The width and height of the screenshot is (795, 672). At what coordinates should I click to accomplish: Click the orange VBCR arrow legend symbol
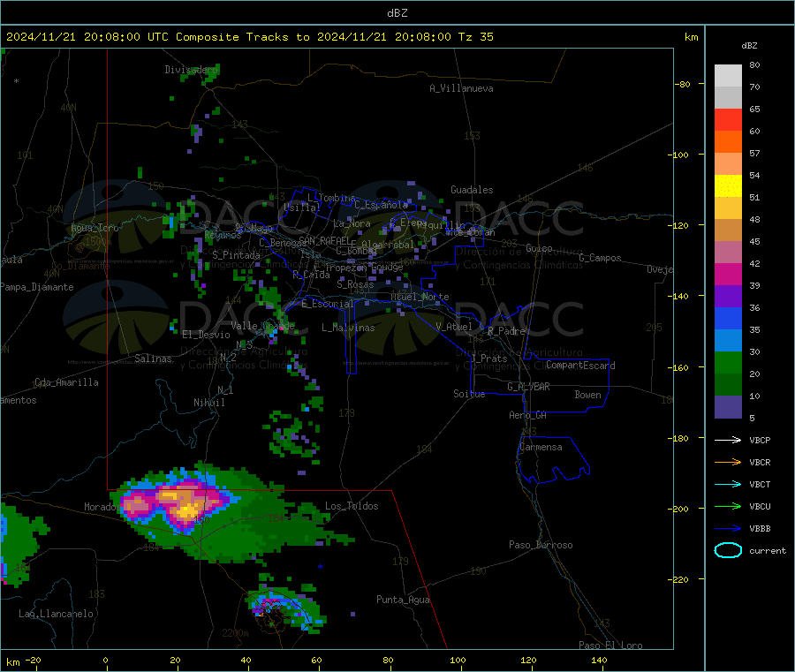[728, 462]
